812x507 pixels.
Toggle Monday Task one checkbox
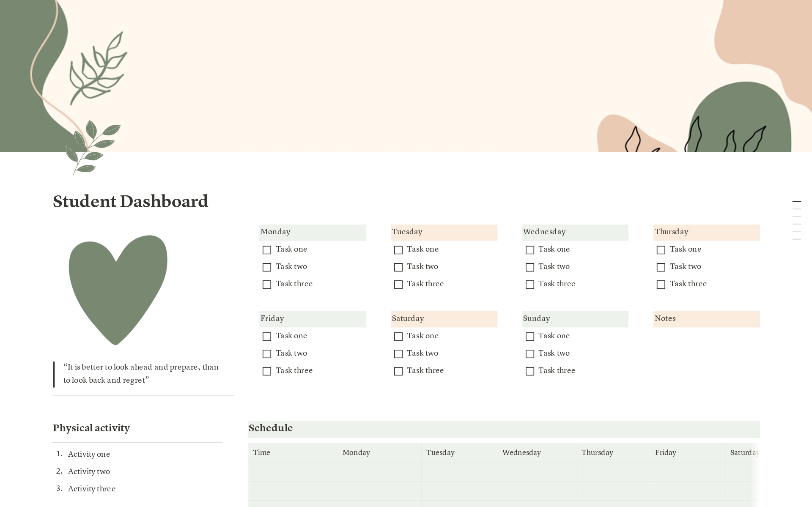coord(267,249)
